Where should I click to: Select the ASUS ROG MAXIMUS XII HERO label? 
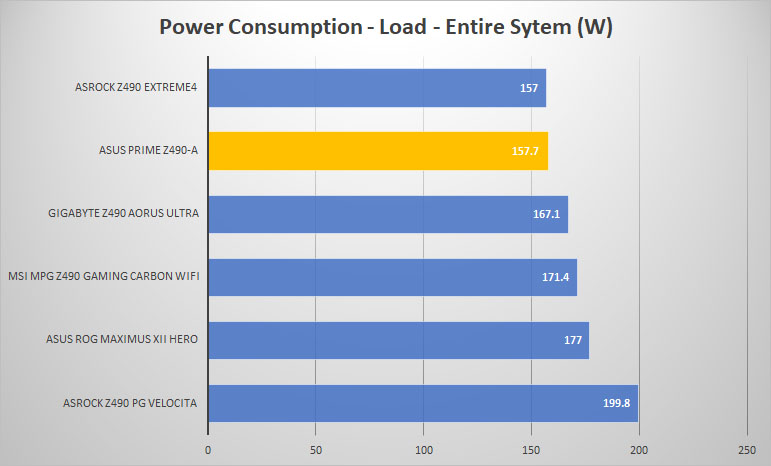[x=122, y=339]
